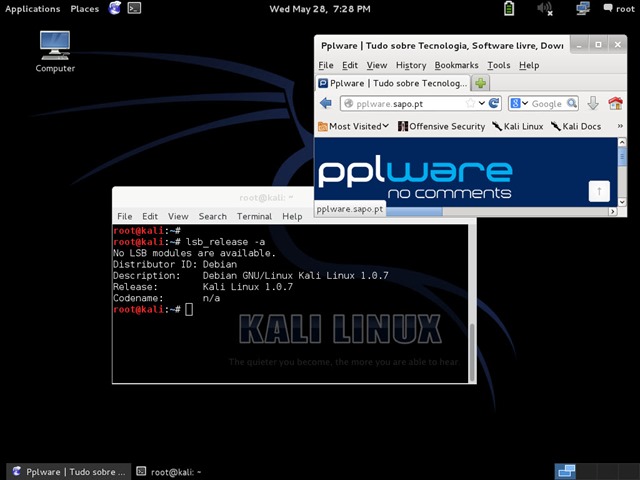Image resolution: width=640 pixels, height=480 pixels.
Task: Open browser Help menu
Action: pos(529,65)
